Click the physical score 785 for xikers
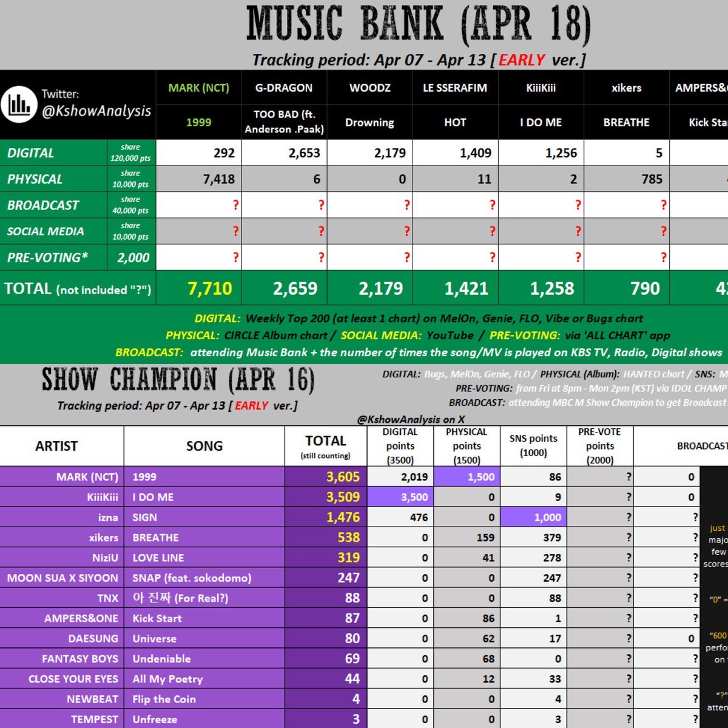The width and height of the screenshot is (728, 728). click(x=652, y=180)
